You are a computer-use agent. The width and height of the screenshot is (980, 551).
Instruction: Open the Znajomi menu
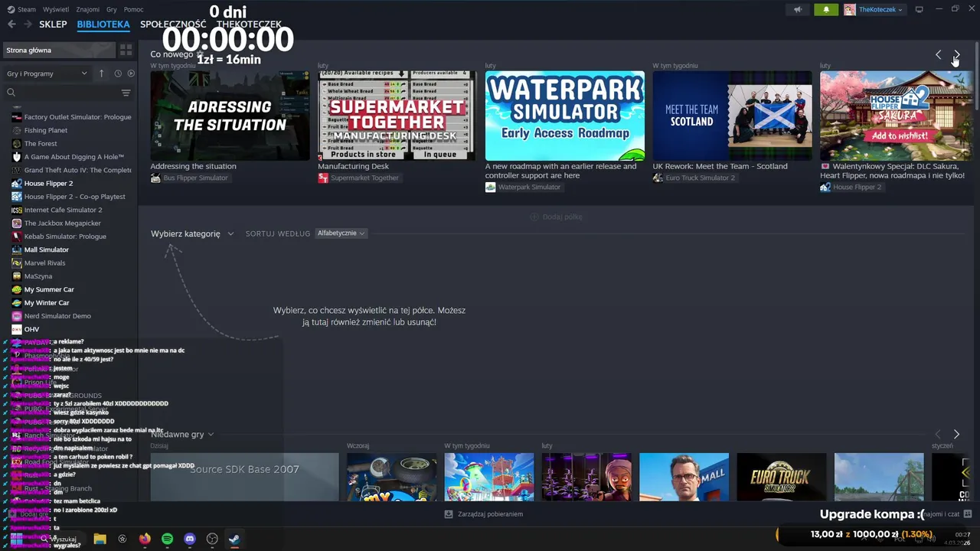pyautogui.click(x=88, y=9)
